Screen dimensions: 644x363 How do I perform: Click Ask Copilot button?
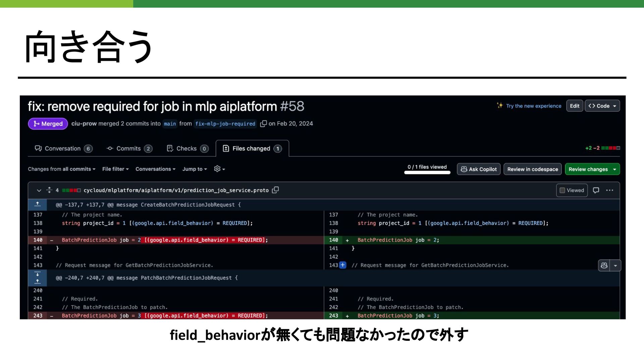tap(479, 169)
